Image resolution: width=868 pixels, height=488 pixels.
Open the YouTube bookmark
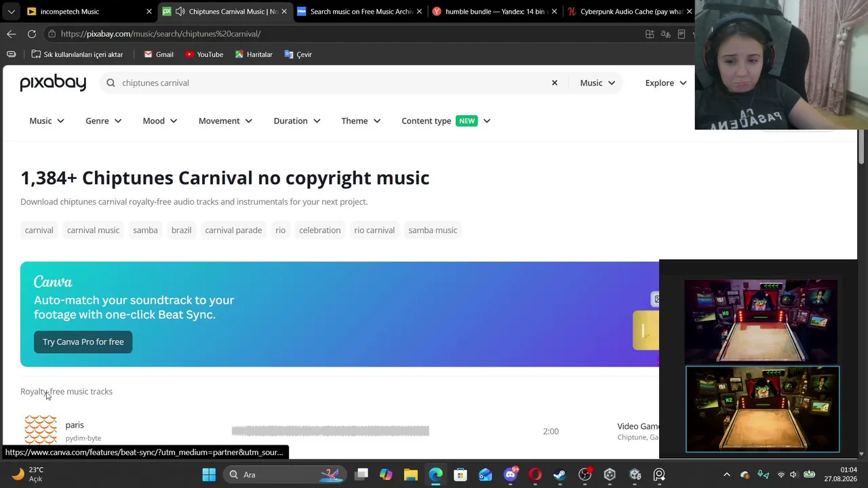(204, 54)
